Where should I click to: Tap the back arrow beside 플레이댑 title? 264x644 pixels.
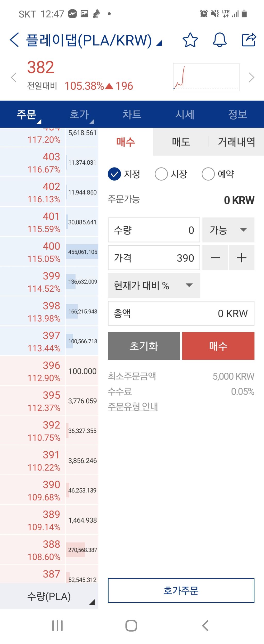tap(14, 40)
